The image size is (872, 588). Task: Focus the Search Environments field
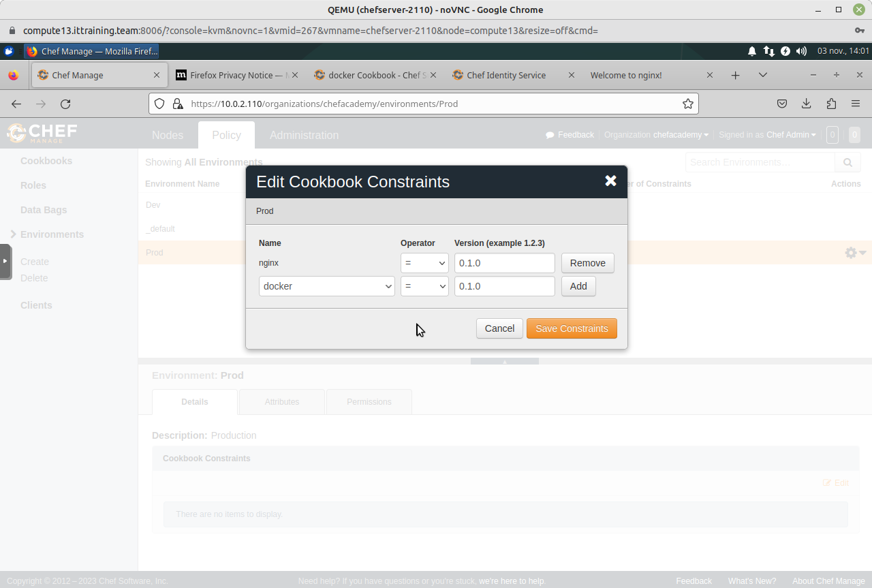(760, 162)
